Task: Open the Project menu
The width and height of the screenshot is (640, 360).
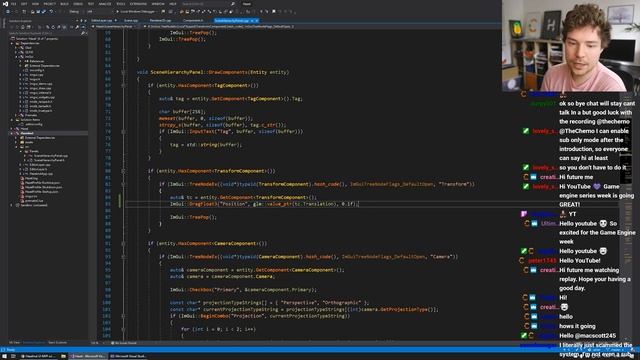Action: click(x=50, y=4)
